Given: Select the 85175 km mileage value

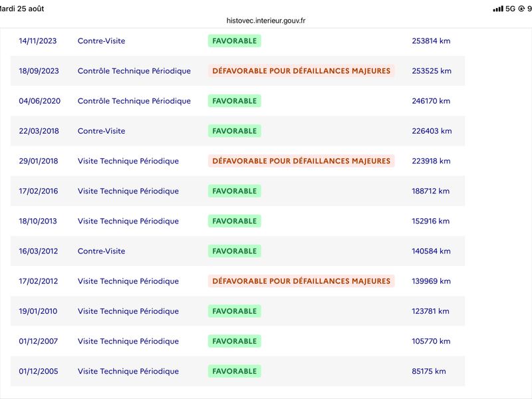Looking at the screenshot, I should [x=429, y=371].
